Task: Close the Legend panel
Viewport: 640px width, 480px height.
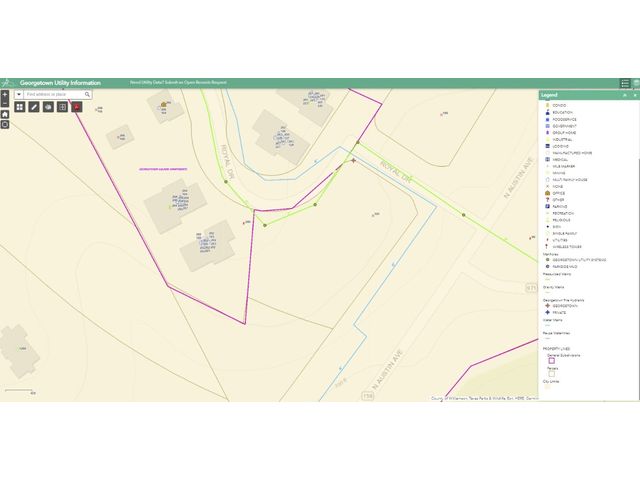Action: click(x=633, y=95)
